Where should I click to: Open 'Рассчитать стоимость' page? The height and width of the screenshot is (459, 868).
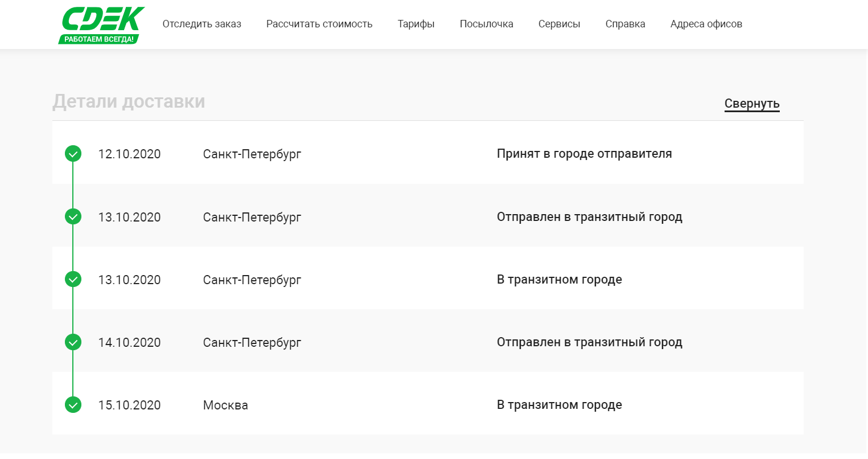pos(319,24)
